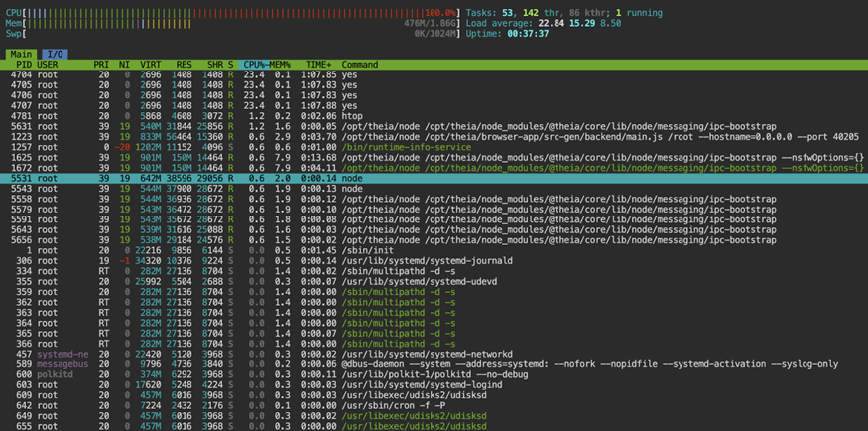
Task: Select the Load average line
Action: pos(544,23)
